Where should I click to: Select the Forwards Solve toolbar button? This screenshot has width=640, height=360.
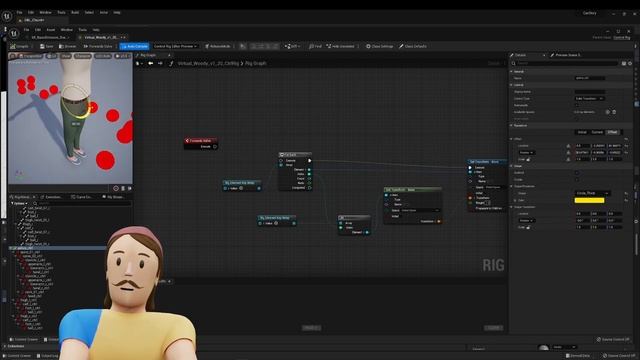(x=98, y=47)
